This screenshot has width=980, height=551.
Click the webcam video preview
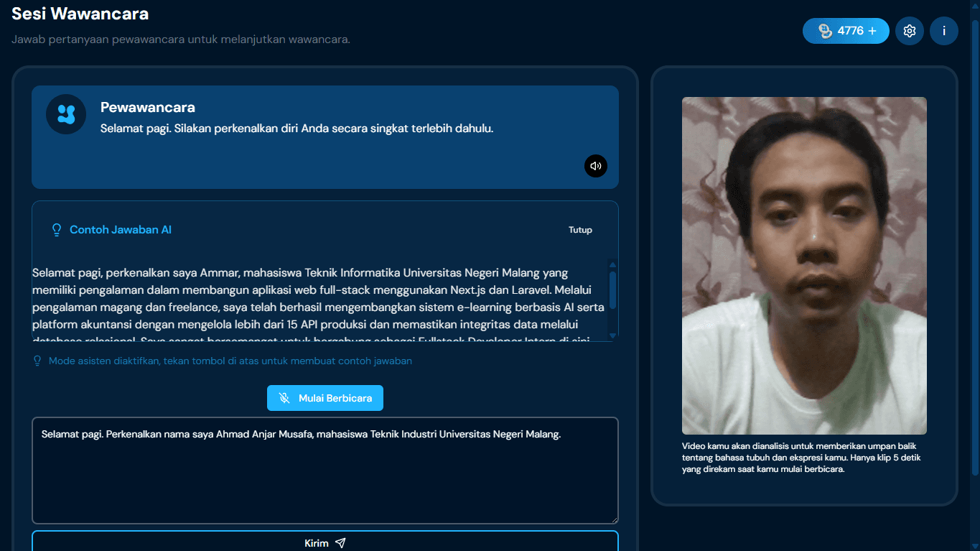(804, 266)
